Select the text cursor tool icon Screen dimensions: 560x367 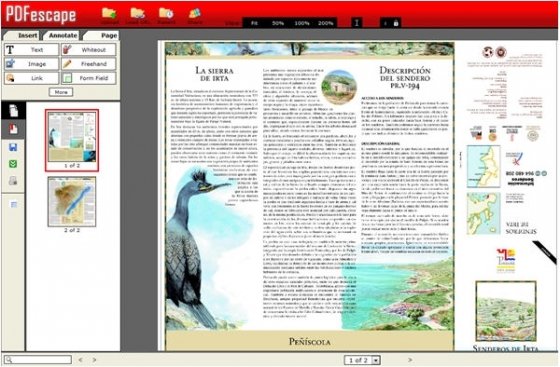pyautogui.click(x=356, y=23)
